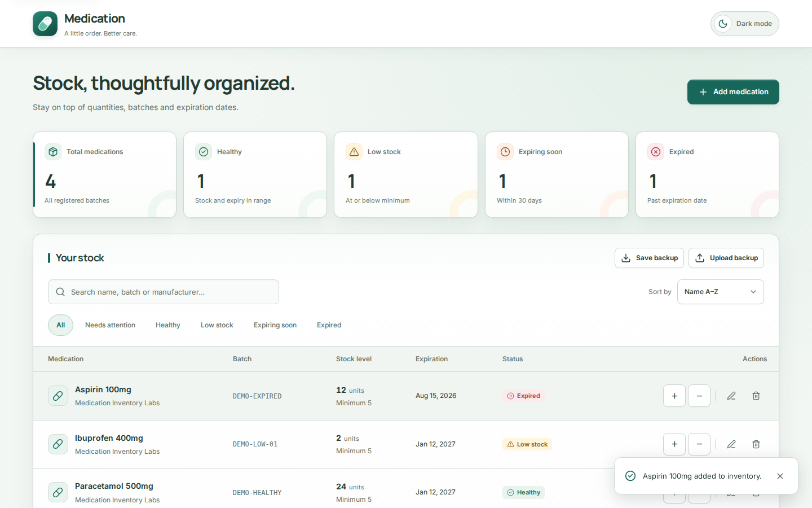
Task: Open the Low stock summary card
Action: [x=406, y=174]
